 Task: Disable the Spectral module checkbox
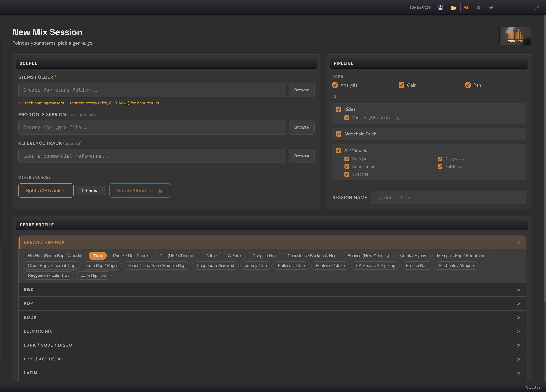(x=347, y=174)
